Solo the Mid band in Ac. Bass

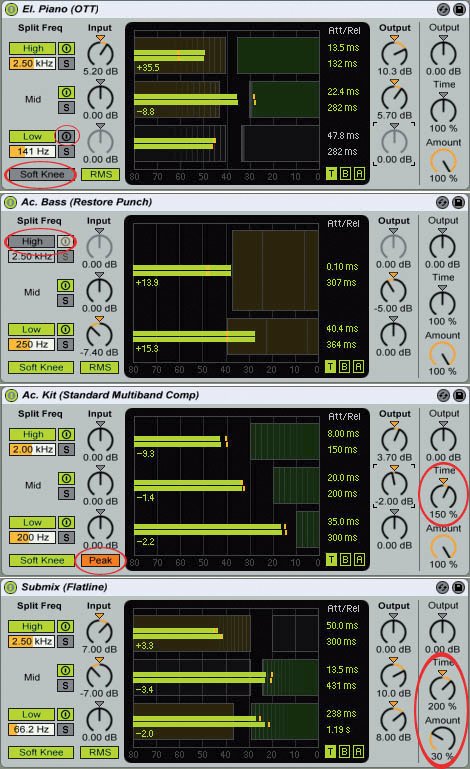coord(65,300)
